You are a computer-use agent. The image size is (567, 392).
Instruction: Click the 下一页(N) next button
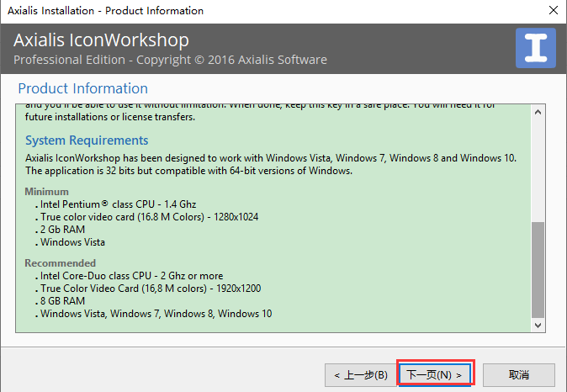[435, 374]
